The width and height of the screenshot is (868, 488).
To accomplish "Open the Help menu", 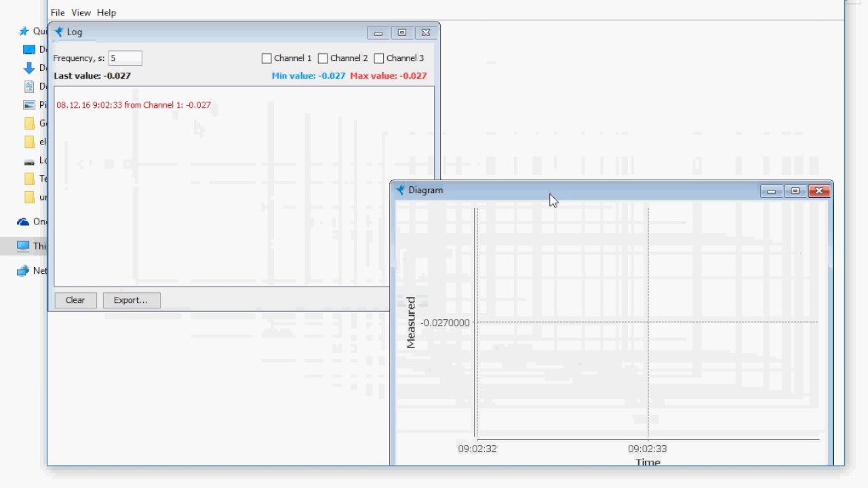I will tap(106, 12).
